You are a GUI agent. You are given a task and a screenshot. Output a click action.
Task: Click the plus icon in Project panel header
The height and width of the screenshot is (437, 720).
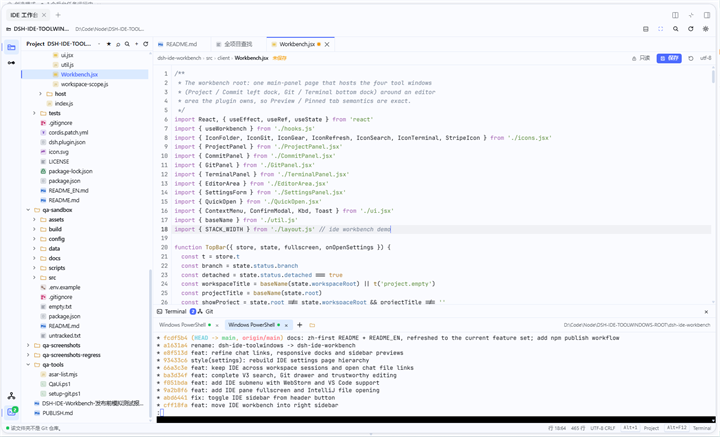(136, 44)
